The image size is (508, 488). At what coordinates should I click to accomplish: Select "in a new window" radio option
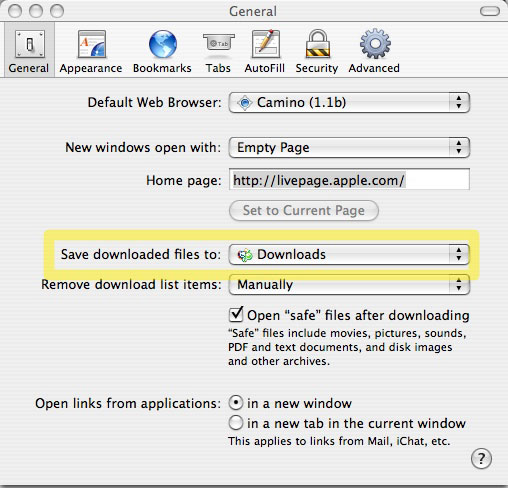coord(236,403)
